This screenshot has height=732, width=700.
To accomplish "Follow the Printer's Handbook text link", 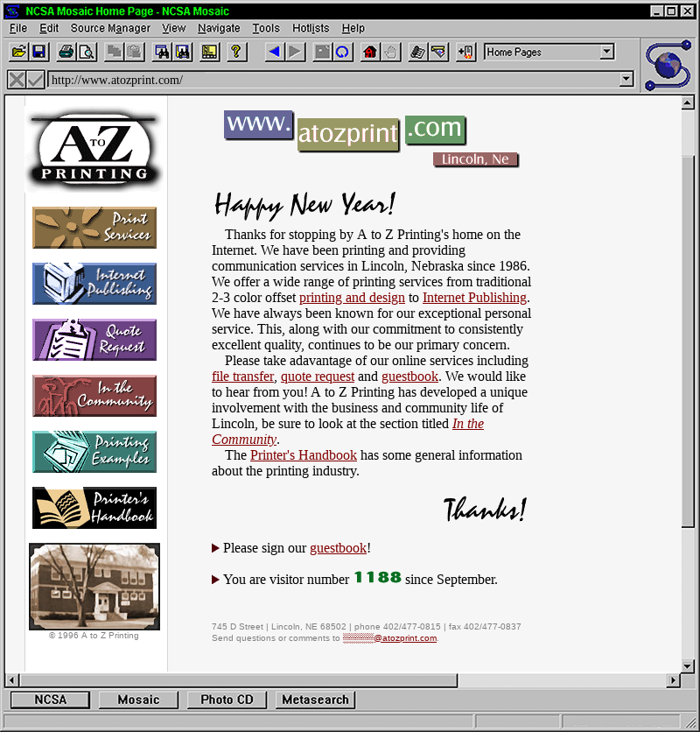I will 303,455.
